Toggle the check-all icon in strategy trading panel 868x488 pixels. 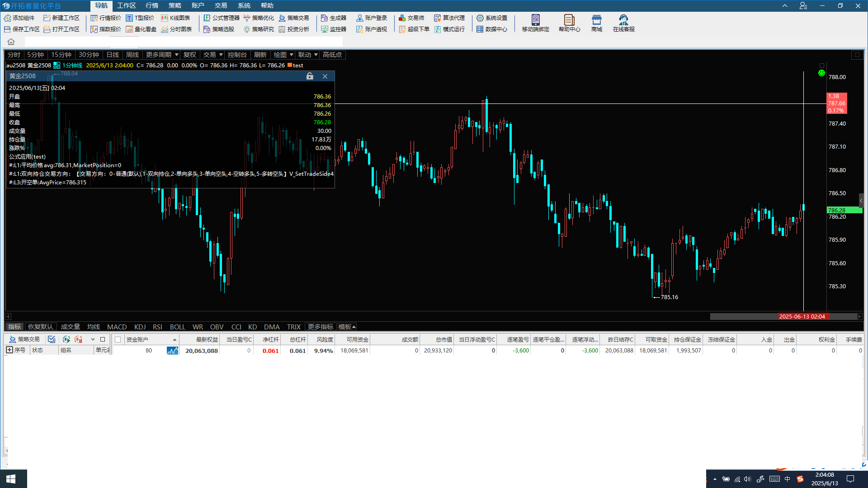pos(52,339)
